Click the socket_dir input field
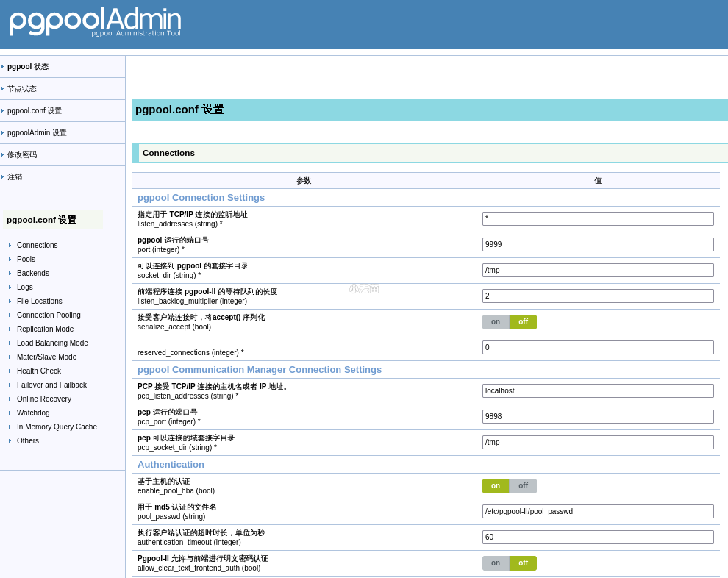The height and width of the screenshot is (578, 728). tap(598, 270)
